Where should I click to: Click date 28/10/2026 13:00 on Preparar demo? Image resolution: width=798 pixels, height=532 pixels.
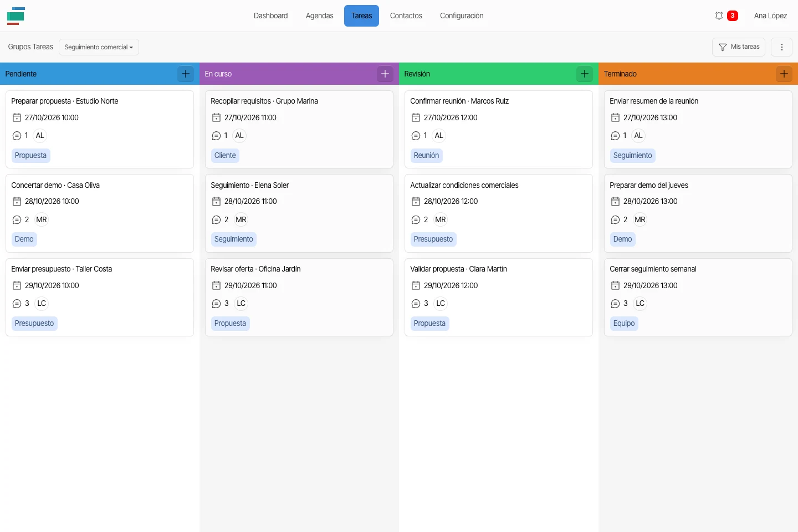click(650, 202)
